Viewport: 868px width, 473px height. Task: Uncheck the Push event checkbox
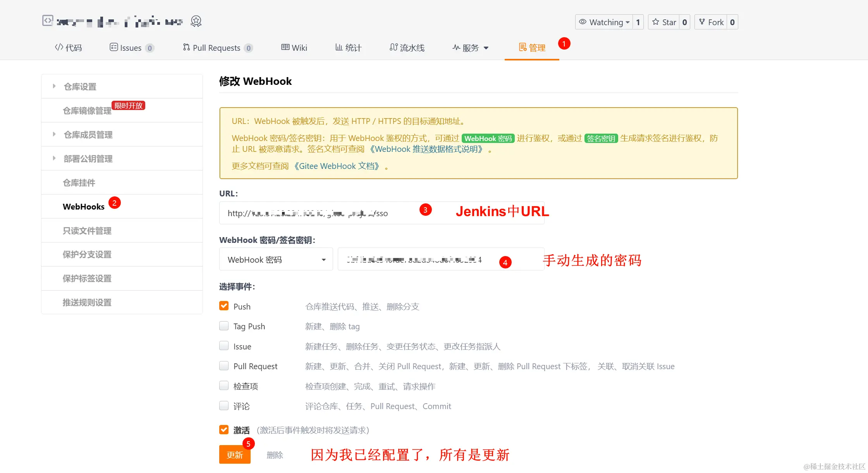(x=224, y=306)
